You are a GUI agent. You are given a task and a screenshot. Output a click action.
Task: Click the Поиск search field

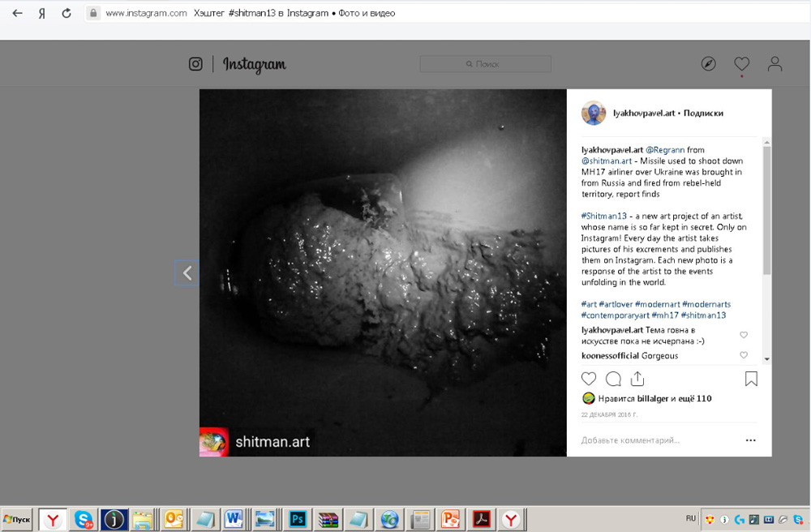pyautogui.click(x=485, y=64)
